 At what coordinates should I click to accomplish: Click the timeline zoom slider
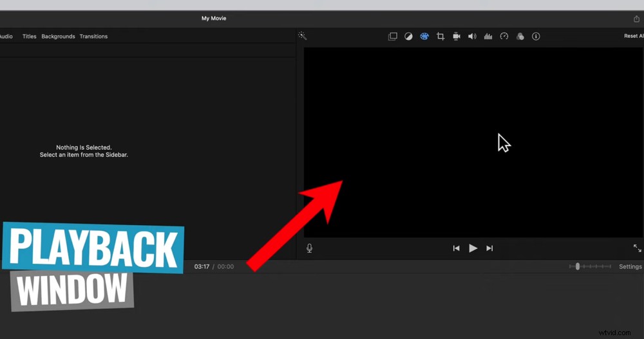click(x=590, y=266)
